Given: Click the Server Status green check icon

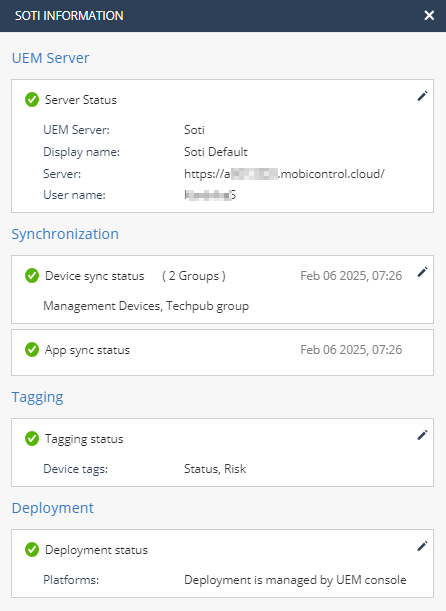Looking at the screenshot, I should click(32, 100).
